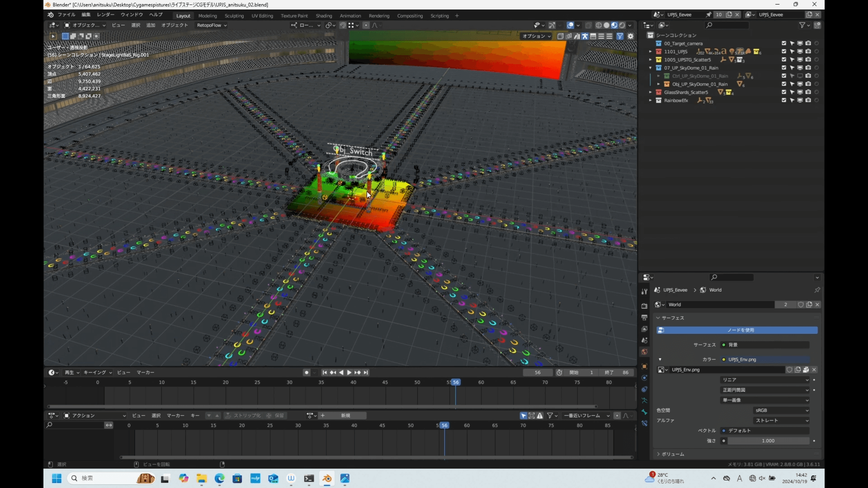Open the Help menu
Viewport: 868px width, 488px height.
click(156, 15)
